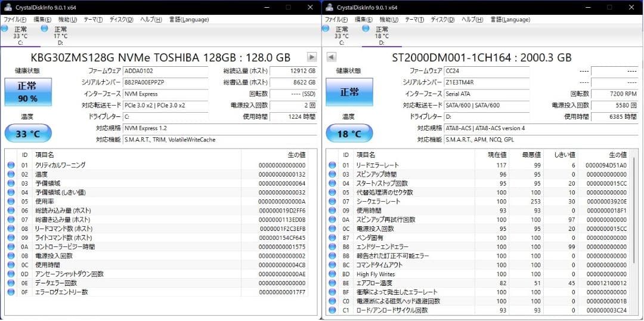The width and height of the screenshot is (644, 321).
Task: Click status orb for リードエラーレート row
Action: (x=332, y=165)
